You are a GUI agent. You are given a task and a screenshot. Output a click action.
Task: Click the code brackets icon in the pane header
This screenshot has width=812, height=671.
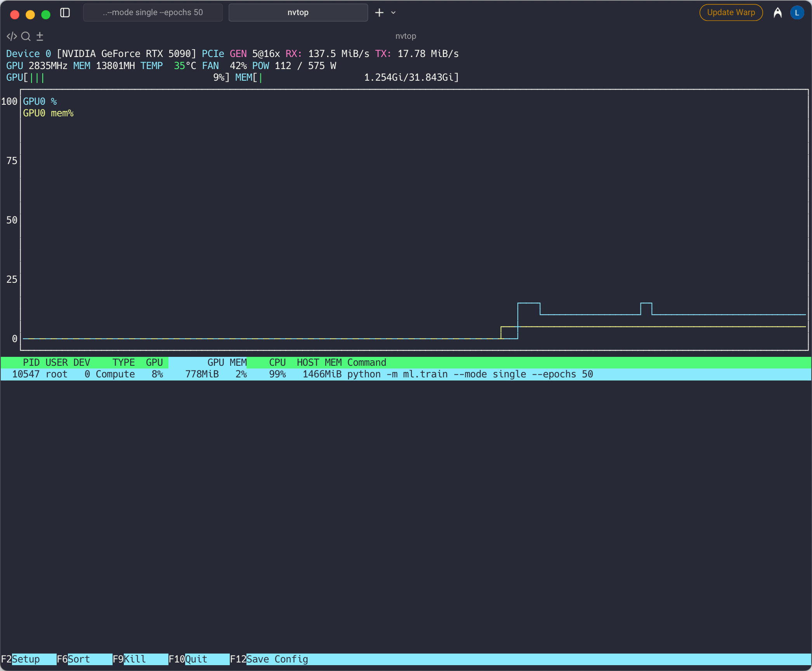[x=12, y=36]
